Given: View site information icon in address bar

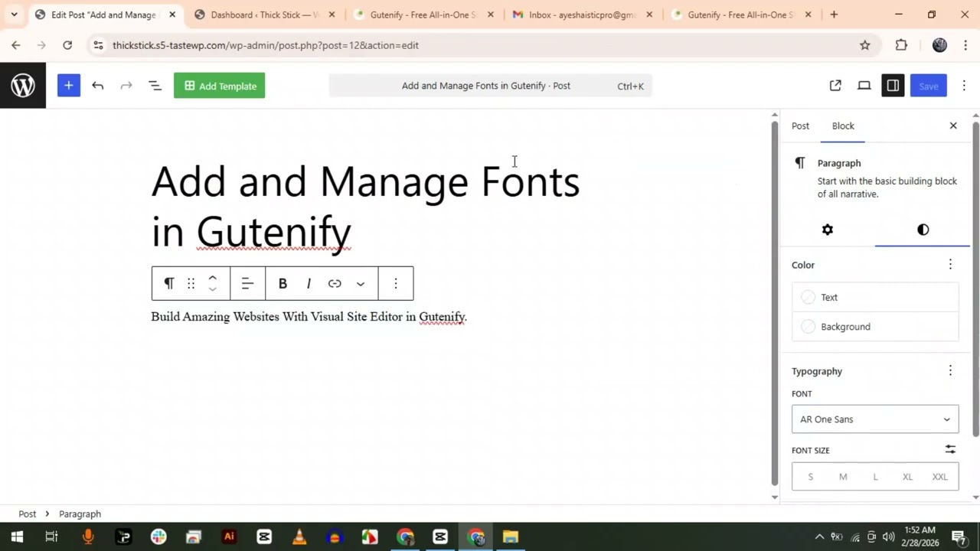Looking at the screenshot, I should (x=97, y=45).
